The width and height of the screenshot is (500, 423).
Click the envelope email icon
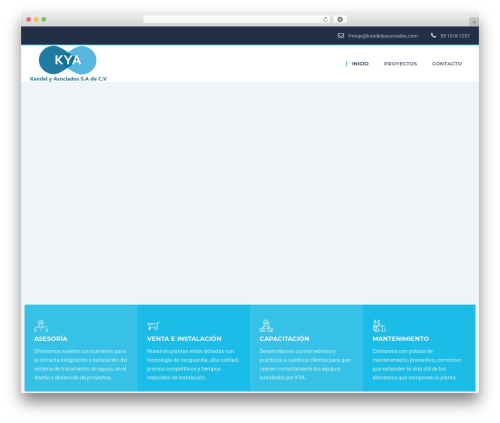coord(341,36)
